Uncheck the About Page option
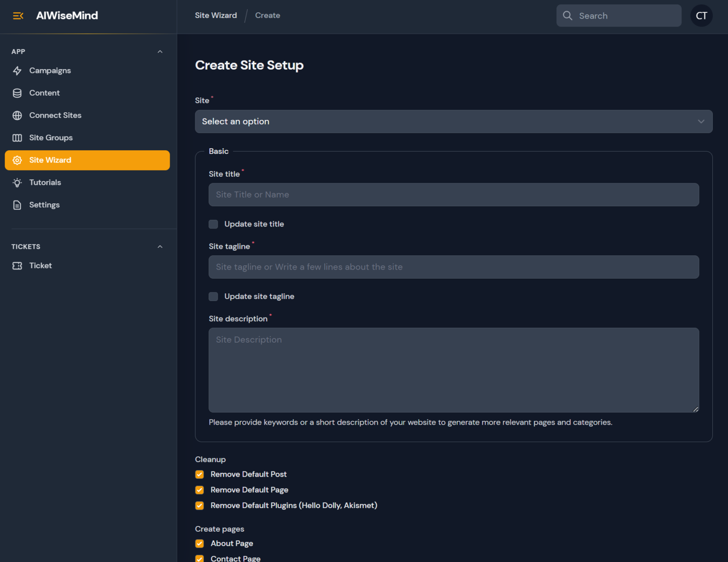 [199, 544]
